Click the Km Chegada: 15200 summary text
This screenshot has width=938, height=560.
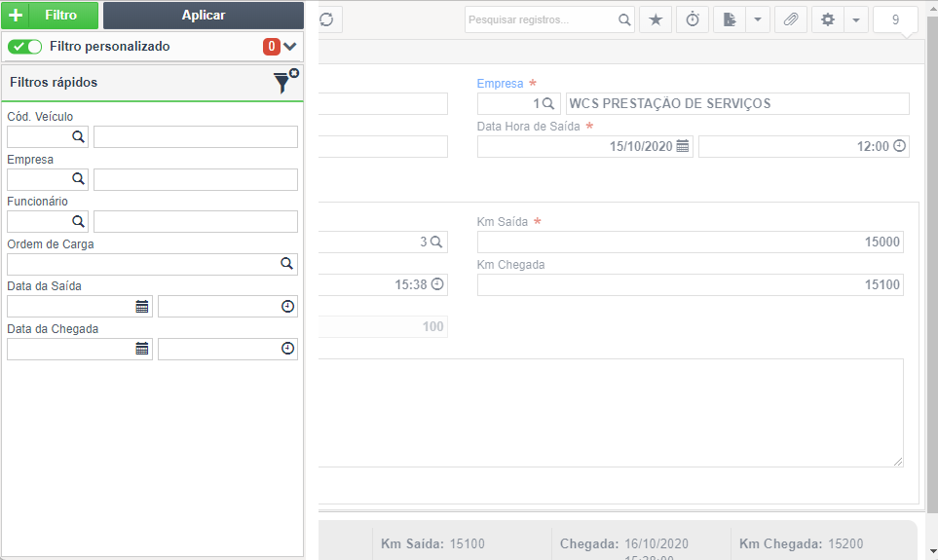801,543
